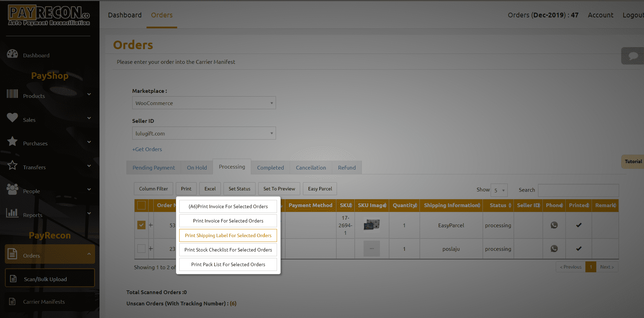The width and height of the screenshot is (644, 318).
Task: Click the Transfers outline star icon
Action: click(x=13, y=165)
